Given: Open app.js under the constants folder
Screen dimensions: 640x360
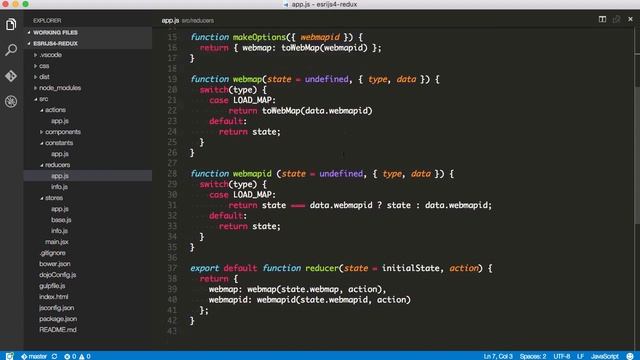Looking at the screenshot, I should [x=60, y=154].
